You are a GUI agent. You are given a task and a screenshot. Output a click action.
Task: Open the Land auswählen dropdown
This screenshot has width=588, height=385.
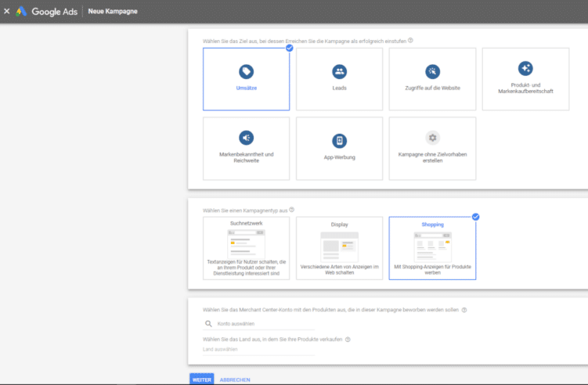pos(258,351)
